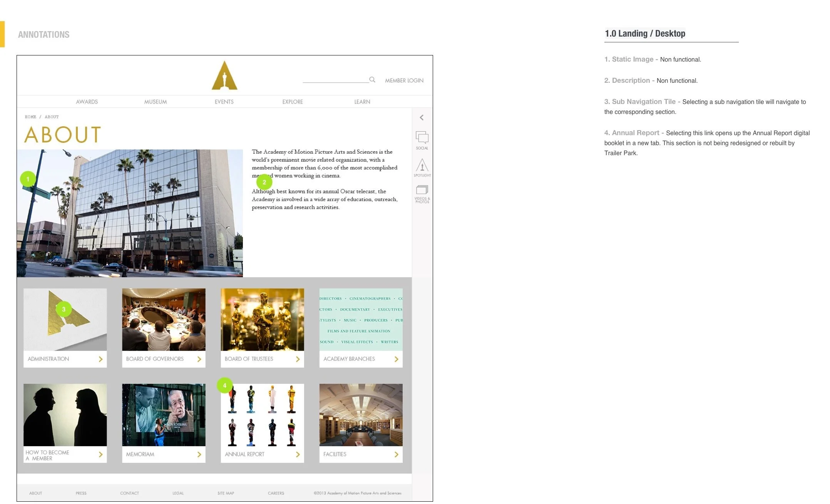Screen dimensions: 830x504
Task: Click the Administration tile label
Action: coord(48,359)
